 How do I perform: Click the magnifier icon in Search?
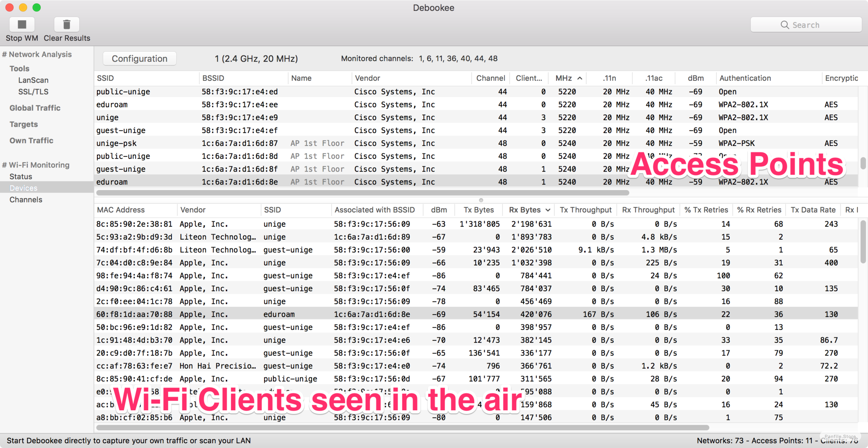pyautogui.click(x=785, y=25)
